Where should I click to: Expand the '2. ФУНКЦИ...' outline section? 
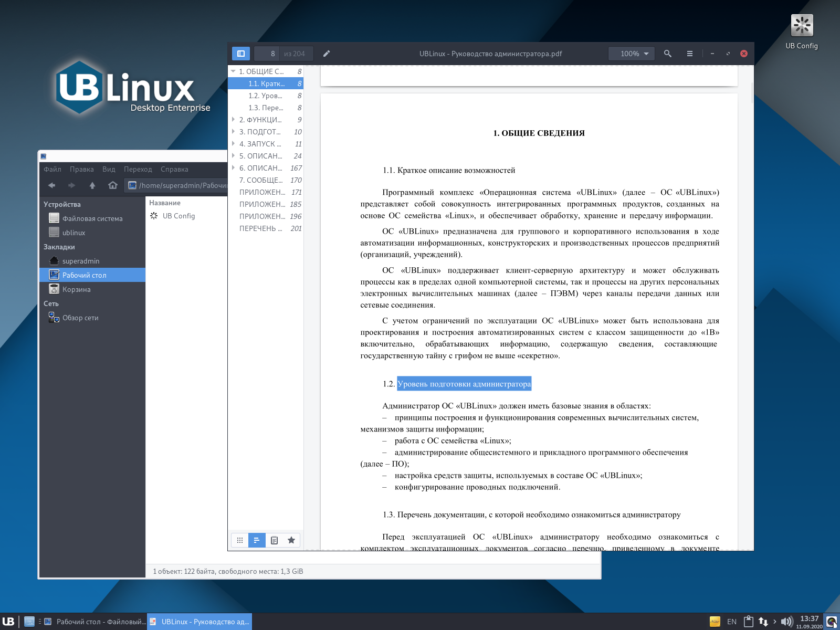click(x=233, y=120)
